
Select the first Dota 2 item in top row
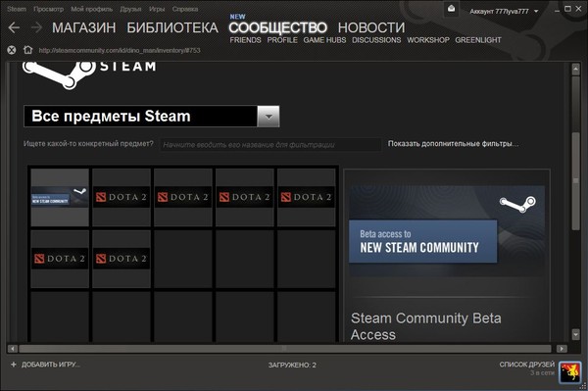click(x=122, y=197)
